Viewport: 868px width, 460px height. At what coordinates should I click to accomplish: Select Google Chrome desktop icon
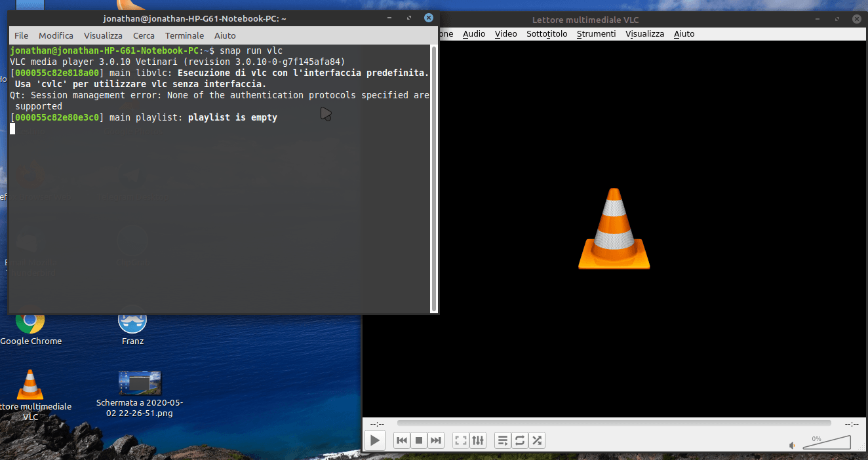[x=30, y=326]
